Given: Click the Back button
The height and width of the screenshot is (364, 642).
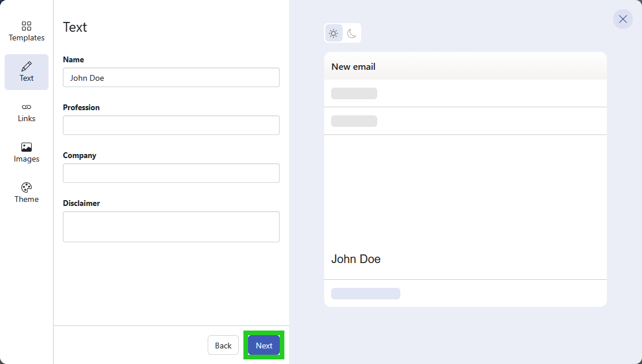Looking at the screenshot, I should pos(223,345).
